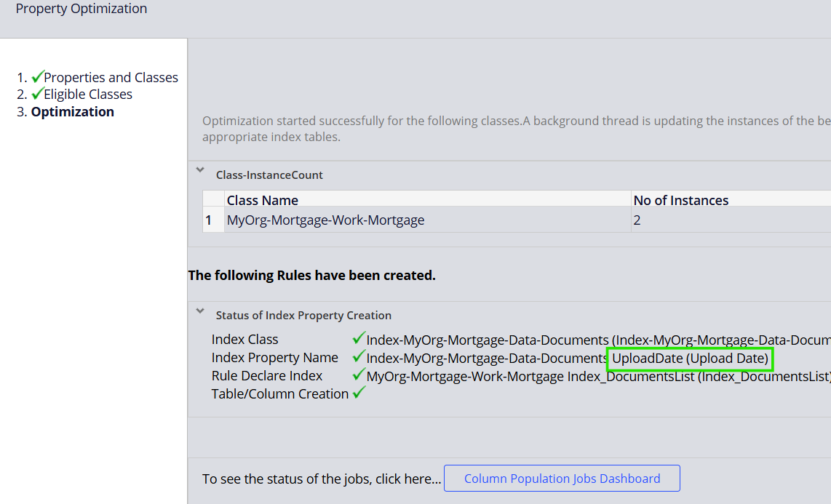Click check icon next to Index Property Name
This screenshot has width=831, height=504.
(358, 357)
